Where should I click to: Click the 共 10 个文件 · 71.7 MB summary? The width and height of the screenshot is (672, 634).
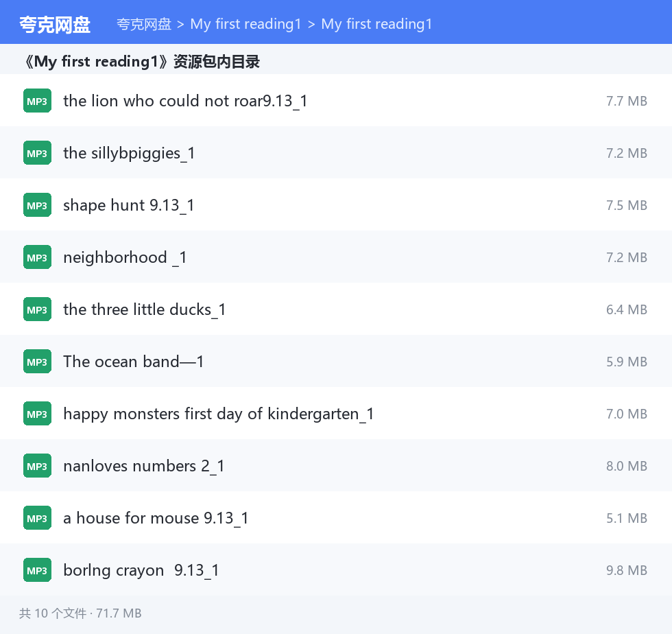[x=80, y=613]
